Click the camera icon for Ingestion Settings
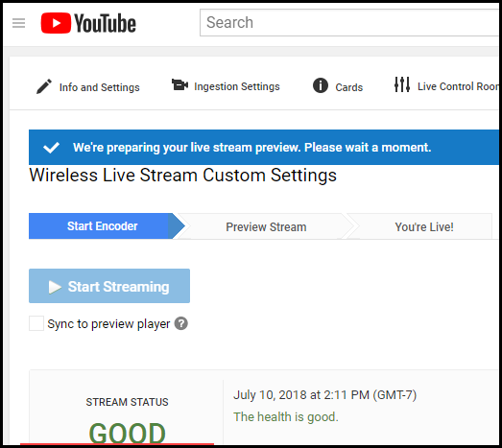 (179, 85)
